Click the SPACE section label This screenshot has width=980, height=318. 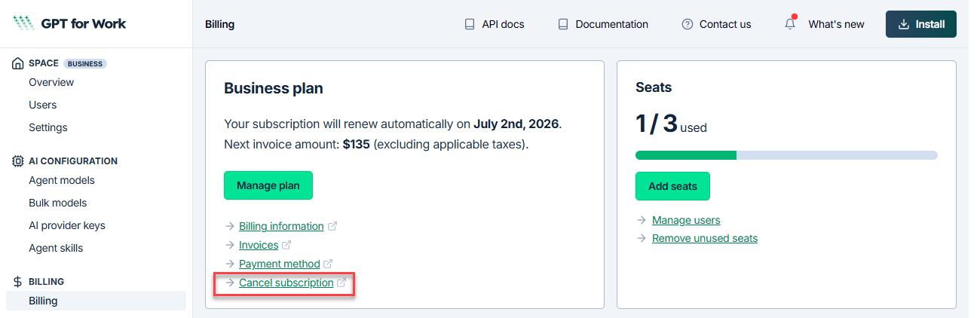(x=44, y=64)
